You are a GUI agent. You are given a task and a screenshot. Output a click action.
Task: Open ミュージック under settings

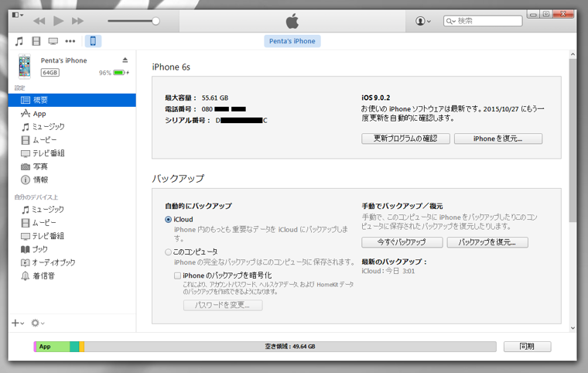(x=72, y=127)
